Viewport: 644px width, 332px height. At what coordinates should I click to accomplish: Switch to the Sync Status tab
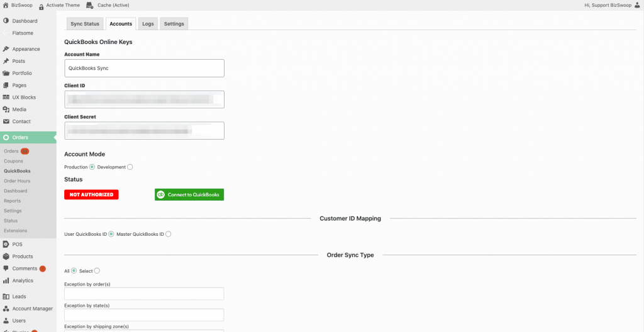(85, 24)
